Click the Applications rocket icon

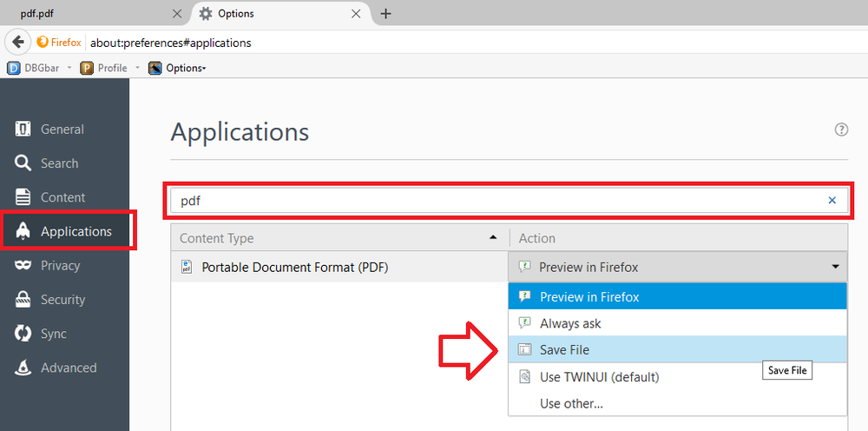point(23,231)
